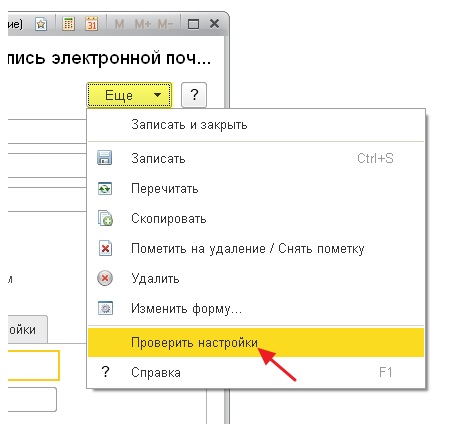Click the M- memory button

(165, 24)
